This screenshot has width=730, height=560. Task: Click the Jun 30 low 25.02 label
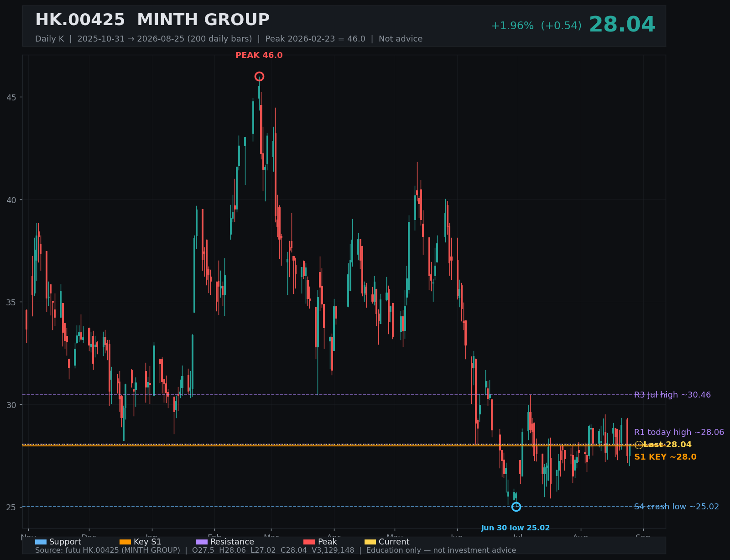[516, 528]
